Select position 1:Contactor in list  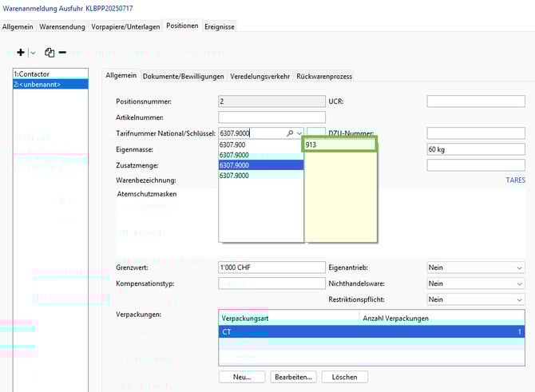point(50,74)
